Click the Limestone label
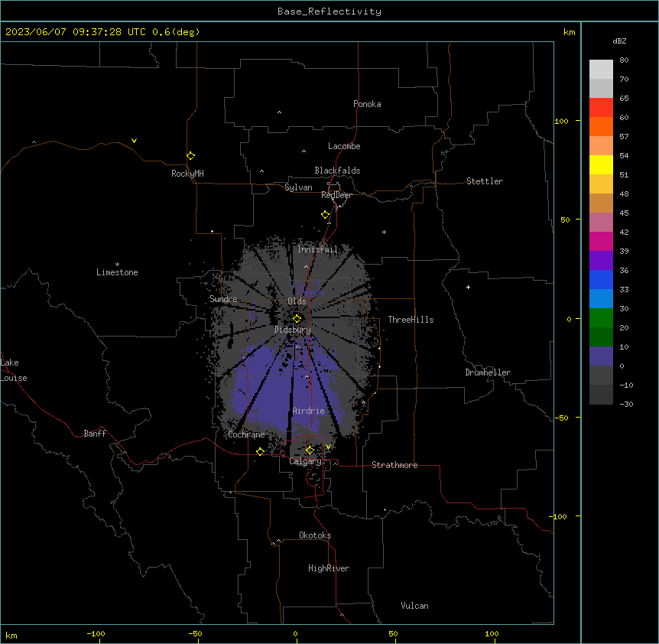The height and width of the screenshot is (644, 659). click(117, 272)
